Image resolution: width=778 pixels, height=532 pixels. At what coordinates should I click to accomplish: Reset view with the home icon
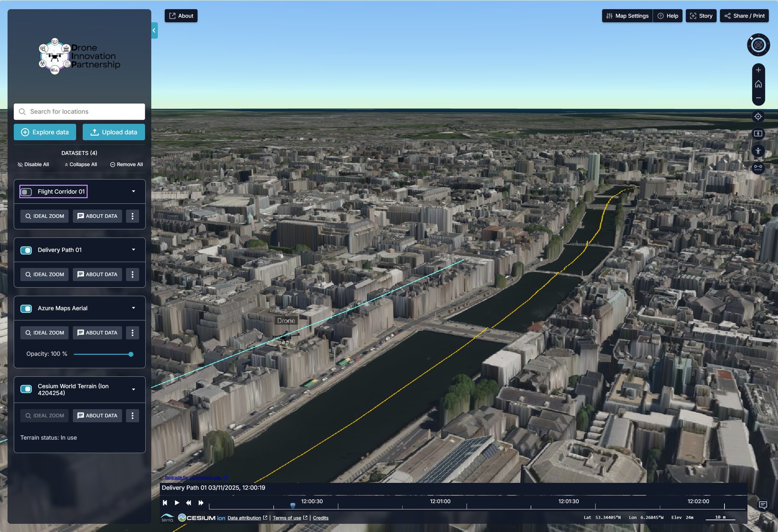tap(758, 84)
